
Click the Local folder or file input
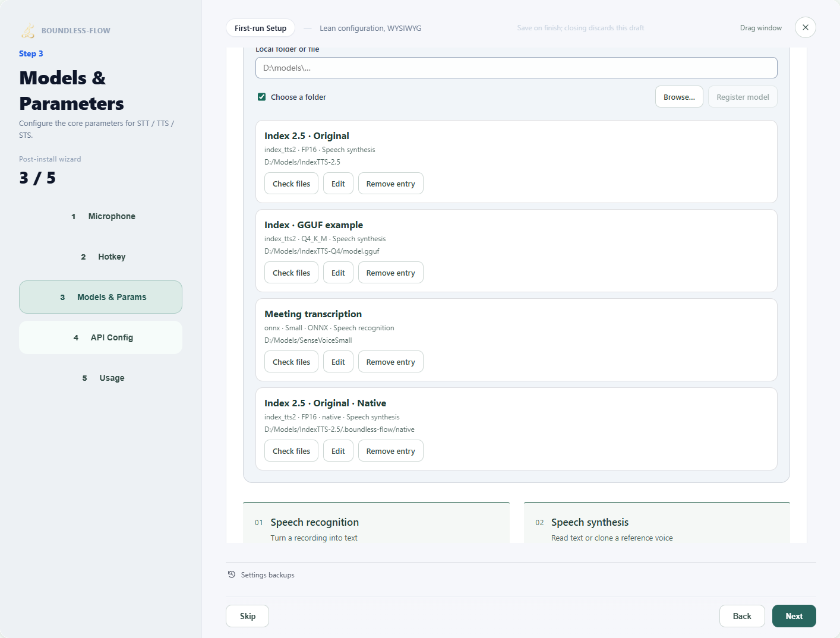[x=516, y=68]
